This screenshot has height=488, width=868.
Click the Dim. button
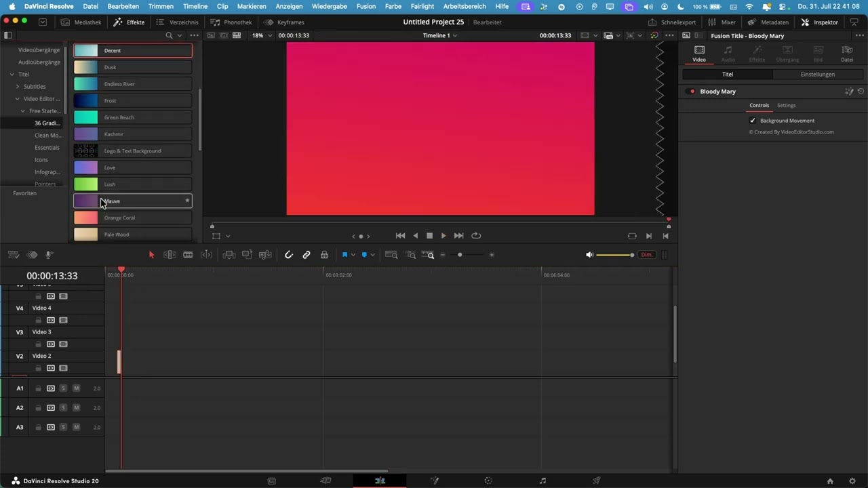pyautogui.click(x=647, y=255)
